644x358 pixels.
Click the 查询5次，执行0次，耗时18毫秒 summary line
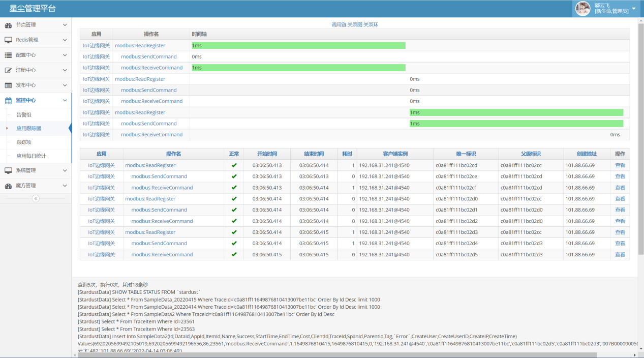113,285
